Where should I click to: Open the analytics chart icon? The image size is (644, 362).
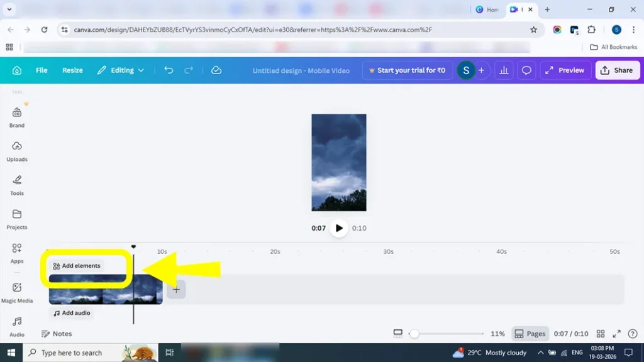[x=504, y=70]
